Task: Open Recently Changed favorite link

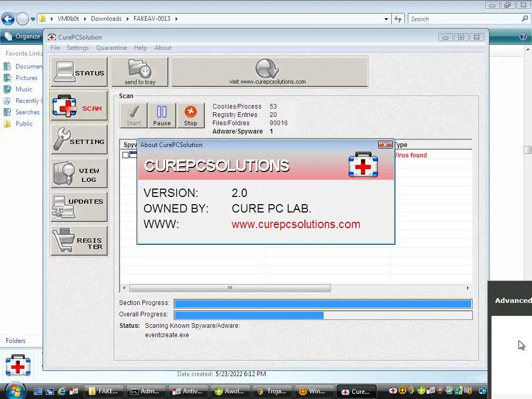Action: tap(23, 101)
